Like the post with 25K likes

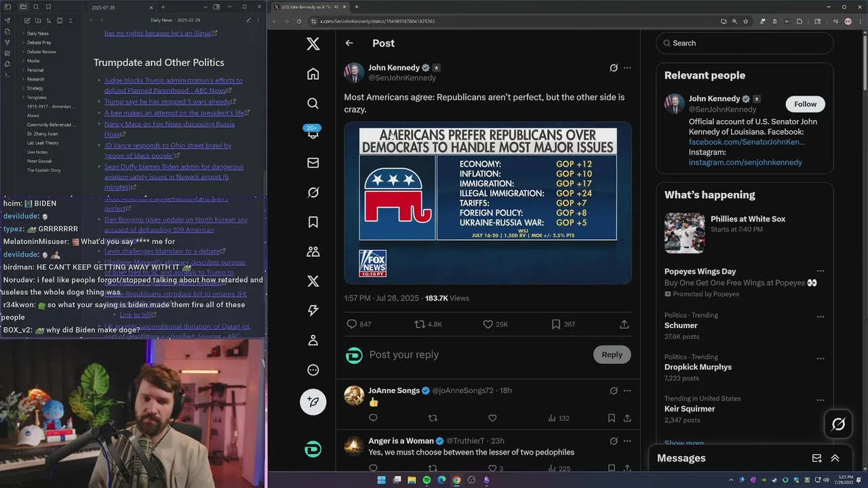pyautogui.click(x=495, y=325)
